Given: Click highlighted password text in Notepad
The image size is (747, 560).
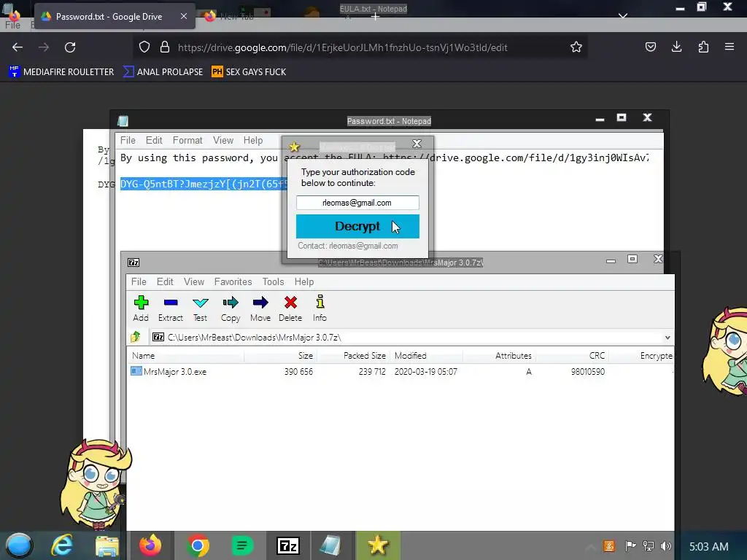Looking at the screenshot, I should 203,184.
